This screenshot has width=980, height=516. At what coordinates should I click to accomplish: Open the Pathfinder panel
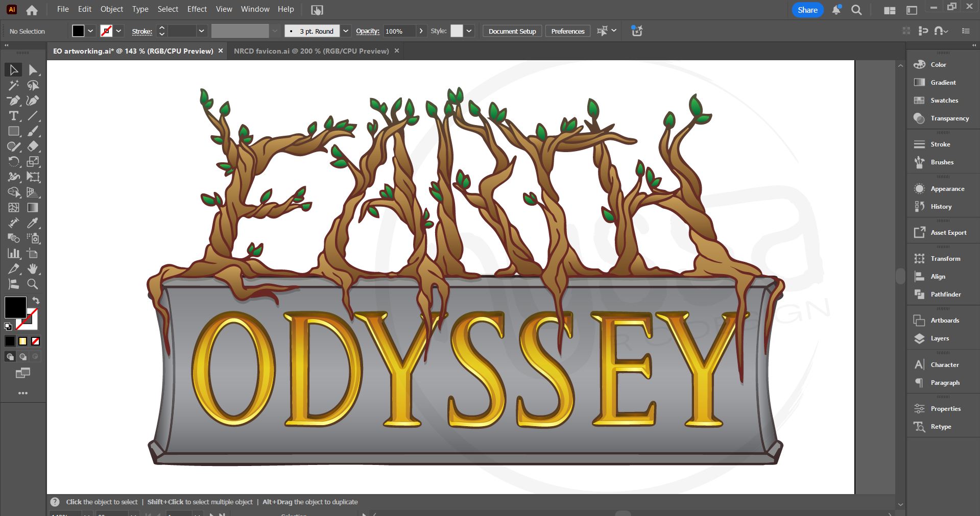[945, 294]
